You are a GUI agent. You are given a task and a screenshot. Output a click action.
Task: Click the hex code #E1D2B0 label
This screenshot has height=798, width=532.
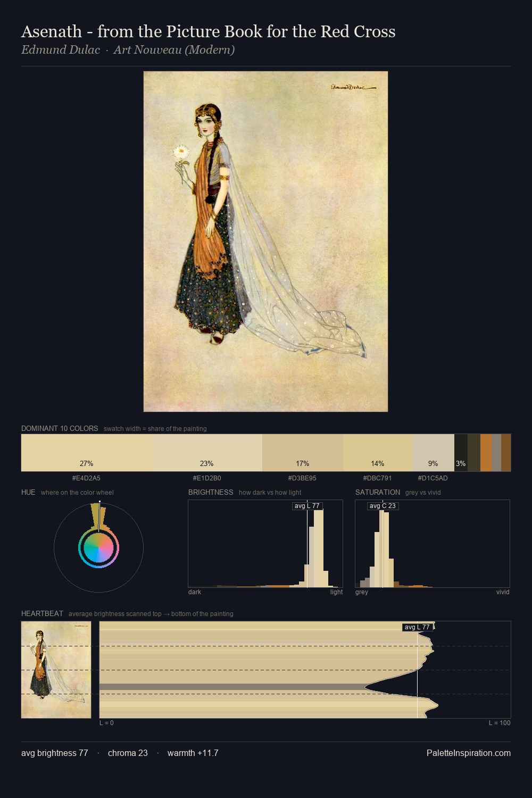pos(207,478)
